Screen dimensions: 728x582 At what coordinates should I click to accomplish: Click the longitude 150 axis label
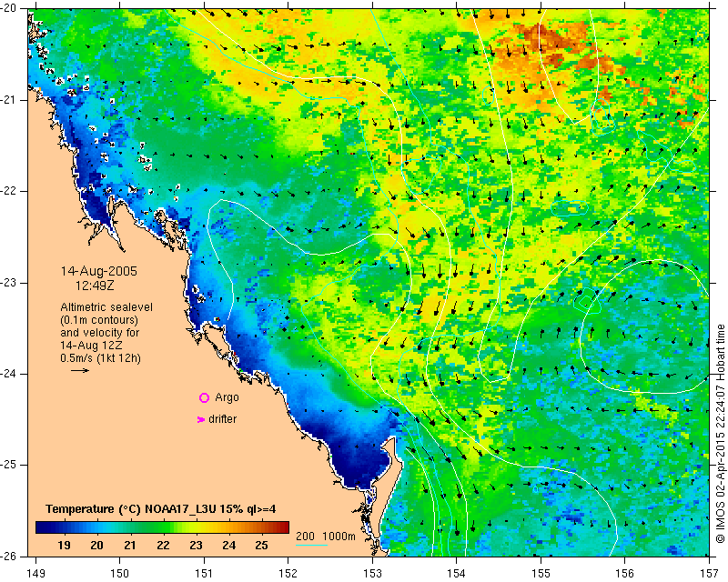point(120,574)
